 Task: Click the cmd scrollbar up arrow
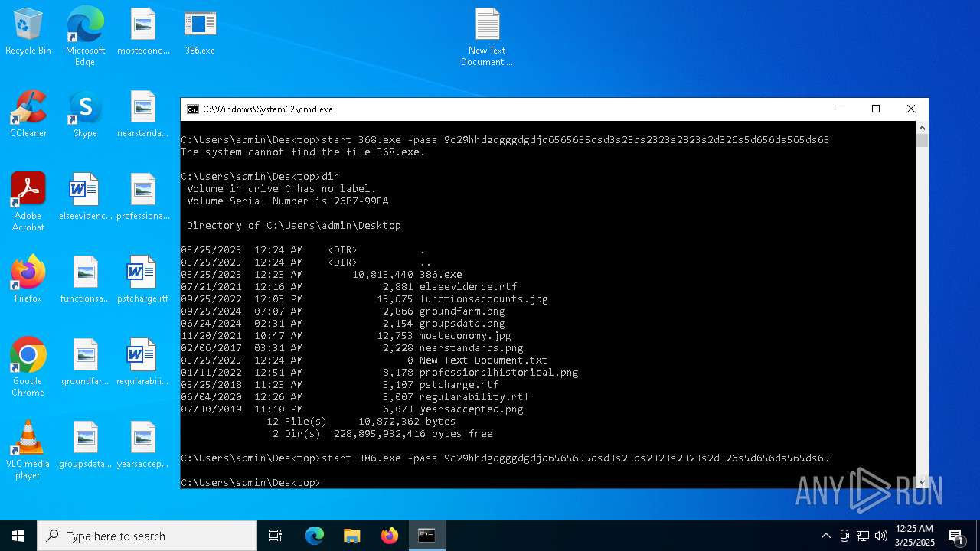[x=922, y=128]
